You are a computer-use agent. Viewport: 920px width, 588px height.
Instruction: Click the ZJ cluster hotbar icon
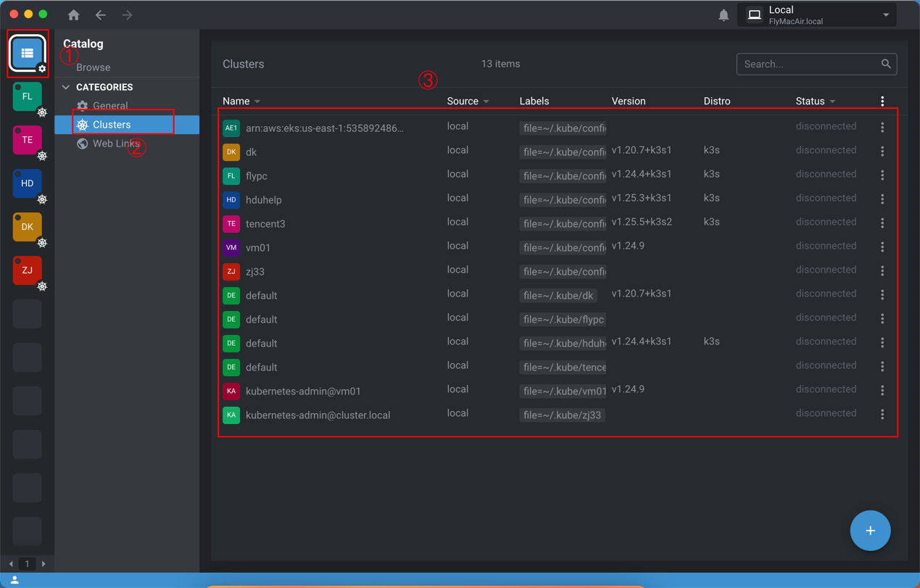click(x=28, y=270)
